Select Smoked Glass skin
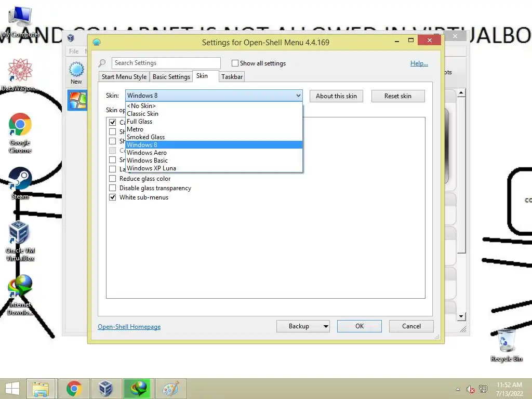 [214, 137]
